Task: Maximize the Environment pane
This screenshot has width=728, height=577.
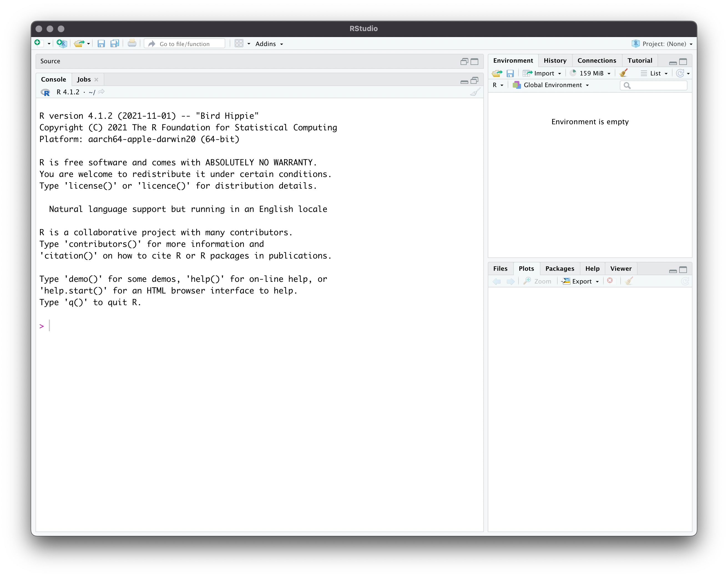Action: pos(683,62)
